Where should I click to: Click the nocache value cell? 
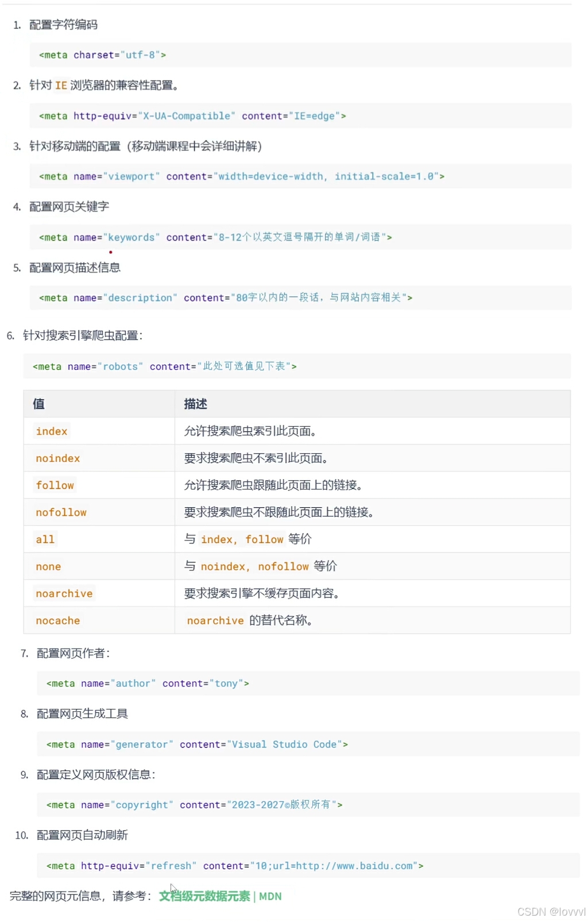[x=99, y=620]
